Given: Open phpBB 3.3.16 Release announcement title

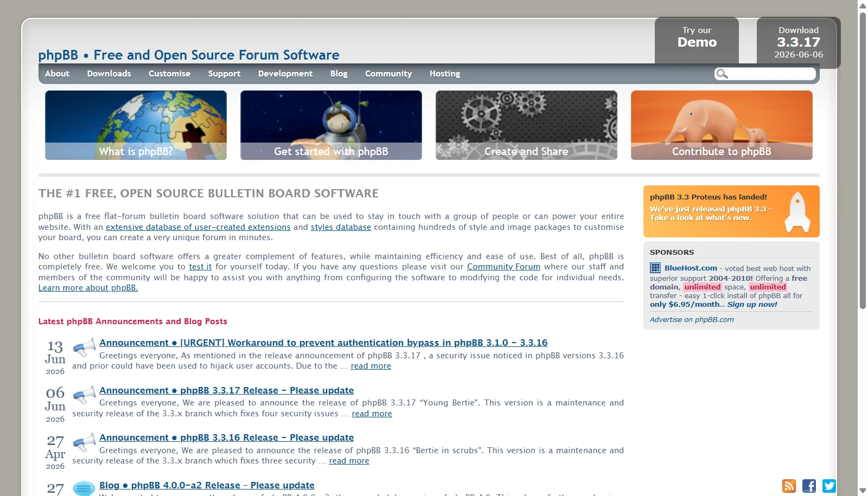Looking at the screenshot, I should point(226,437).
